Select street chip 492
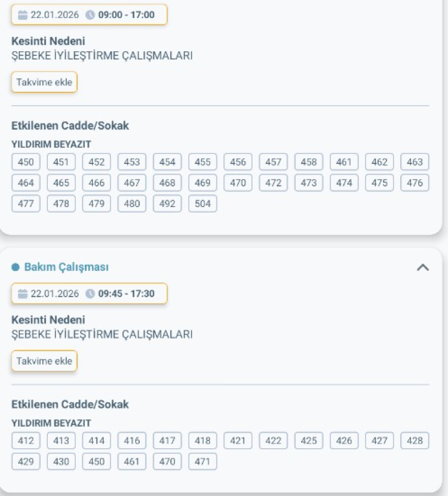 (x=167, y=204)
